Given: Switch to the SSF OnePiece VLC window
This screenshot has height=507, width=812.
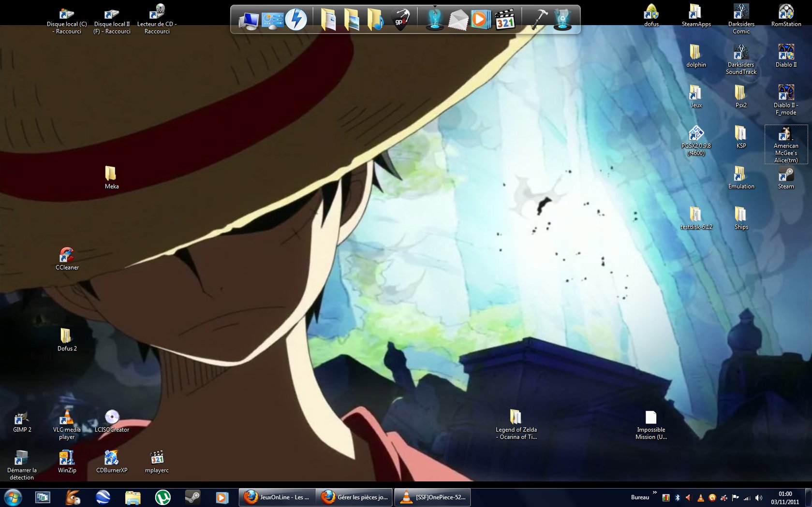Looking at the screenshot, I should click(433, 497).
